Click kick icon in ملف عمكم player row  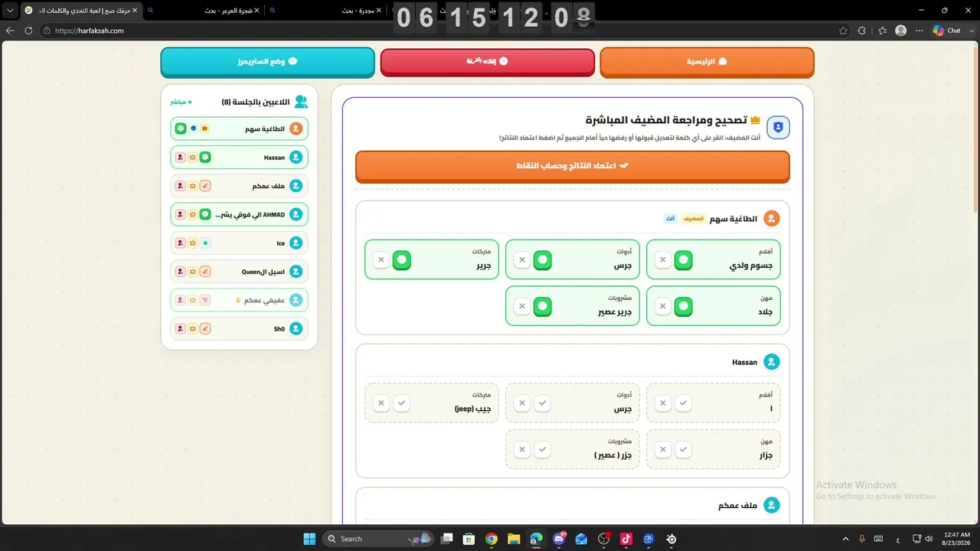tap(181, 186)
